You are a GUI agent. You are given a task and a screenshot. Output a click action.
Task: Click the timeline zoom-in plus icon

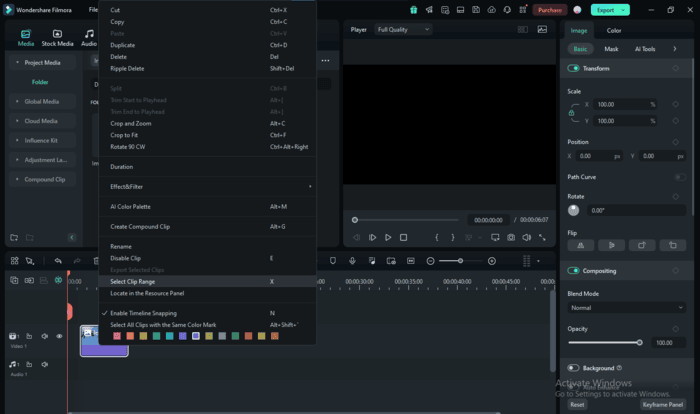[x=492, y=261]
